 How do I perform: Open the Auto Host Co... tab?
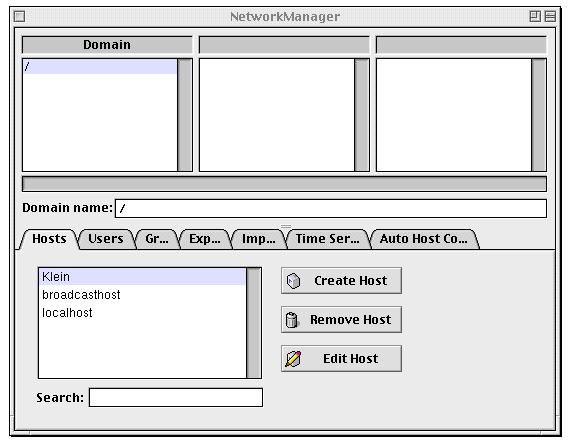click(424, 239)
